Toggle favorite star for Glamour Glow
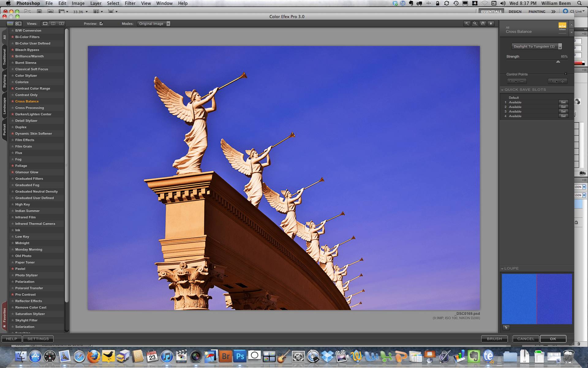Viewport: 588px width, 368px height. coord(13,172)
